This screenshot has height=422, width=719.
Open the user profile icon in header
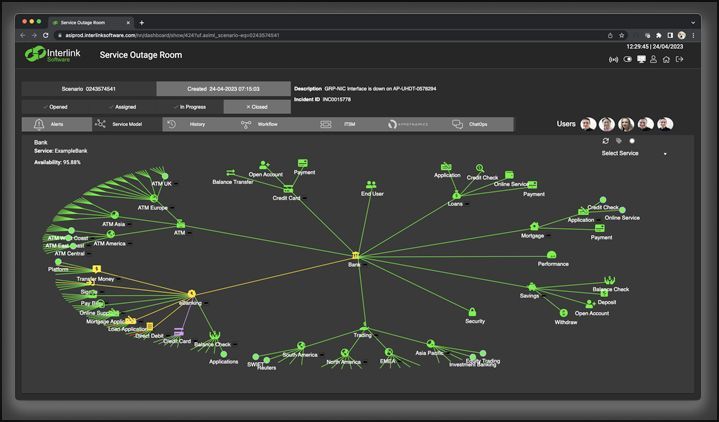(653, 59)
